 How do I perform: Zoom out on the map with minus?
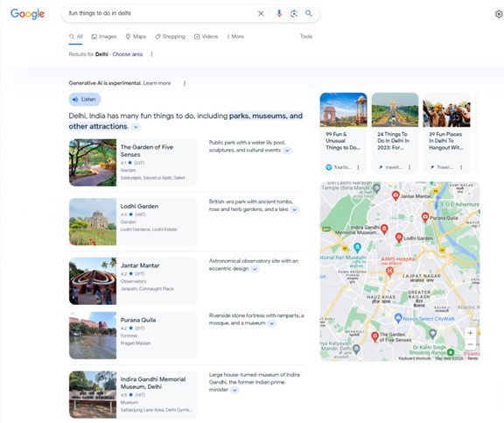[470, 344]
